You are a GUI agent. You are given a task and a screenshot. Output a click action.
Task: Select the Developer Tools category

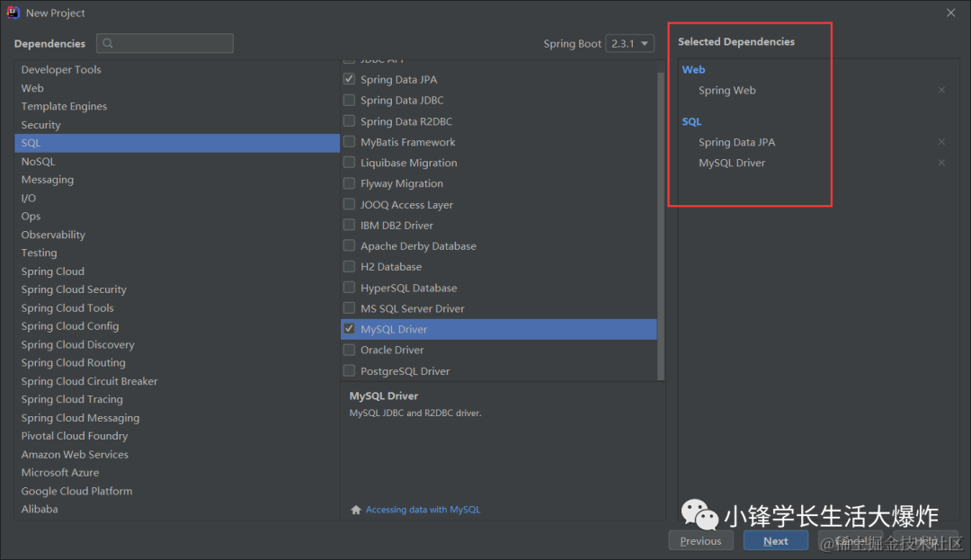tap(177, 70)
